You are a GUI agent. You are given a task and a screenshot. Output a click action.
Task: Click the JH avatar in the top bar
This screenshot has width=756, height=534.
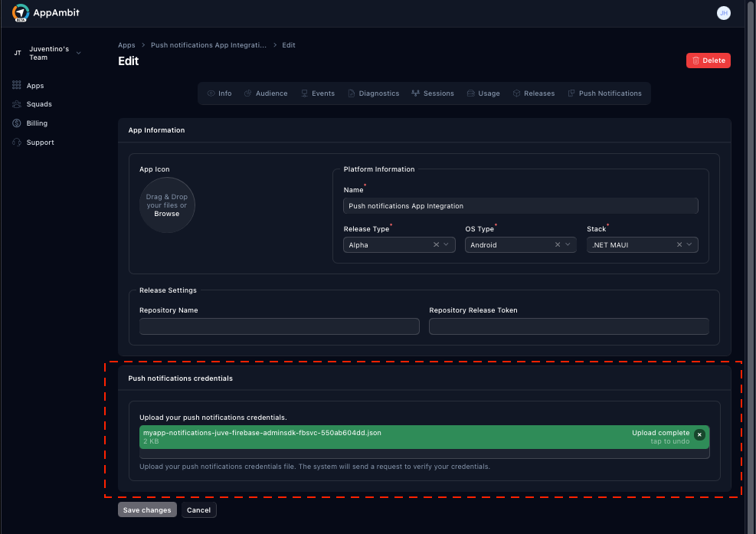point(723,12)
